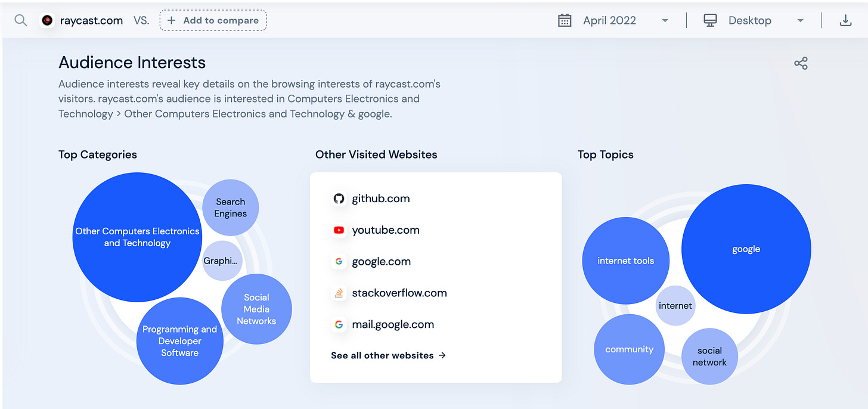Select the Programming and Developer Software bubble
This screenshot has width=868, height=409.
(x=179, y=341)
